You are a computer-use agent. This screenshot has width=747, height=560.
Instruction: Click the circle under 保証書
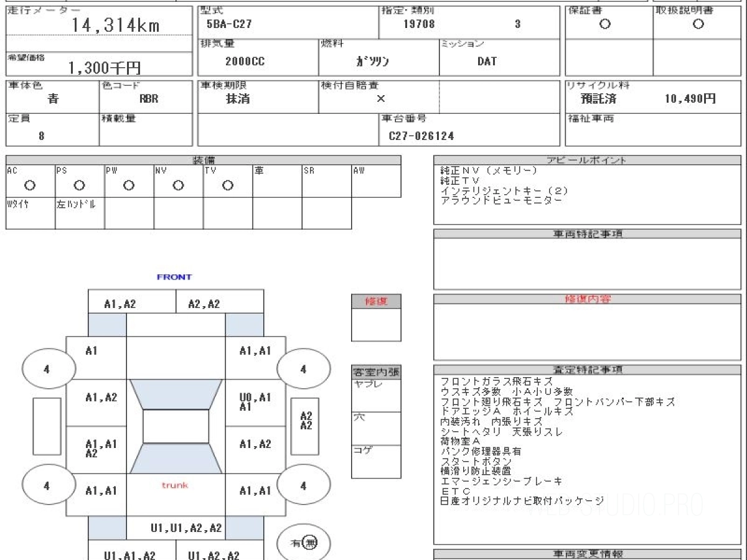[604, 24]
